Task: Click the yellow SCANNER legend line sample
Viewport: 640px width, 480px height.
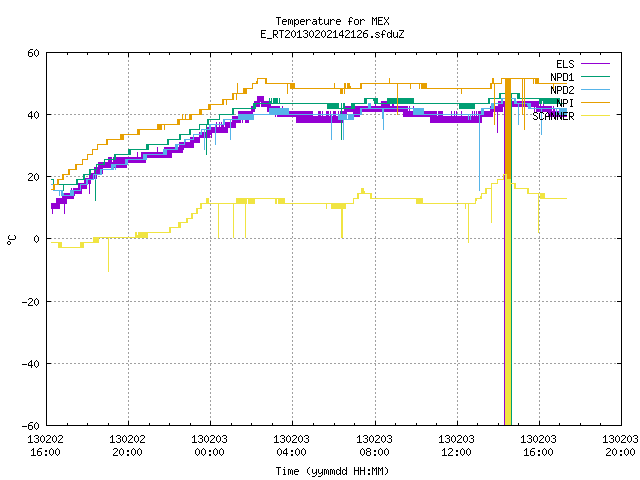Action: [x=595, y=116]
